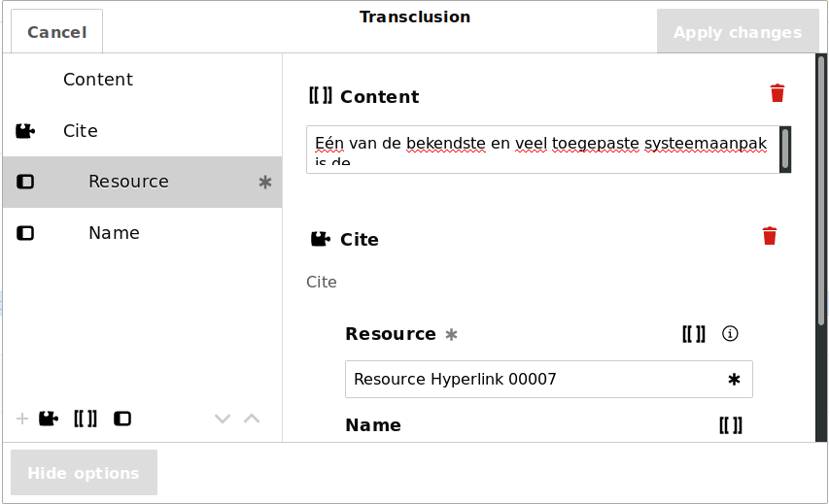The width and height of the screenshot is (829, 504).
Task: Move selected item down with chevron
Action: (x=223, y=419)
